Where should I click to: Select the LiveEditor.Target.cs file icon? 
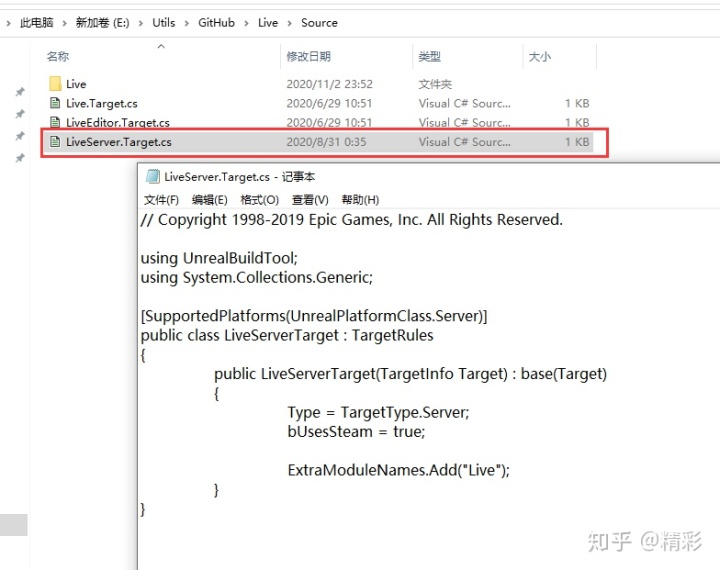55,122
